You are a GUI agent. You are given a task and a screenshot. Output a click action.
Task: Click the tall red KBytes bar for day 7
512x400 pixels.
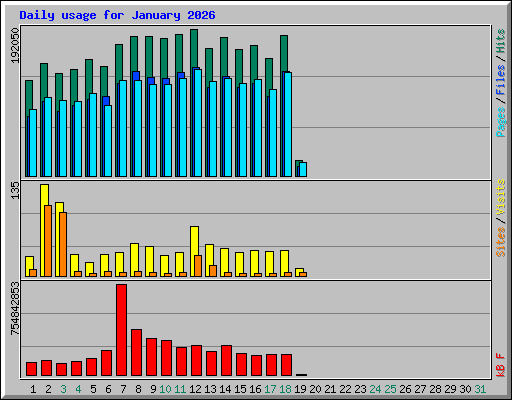point(122,330)
